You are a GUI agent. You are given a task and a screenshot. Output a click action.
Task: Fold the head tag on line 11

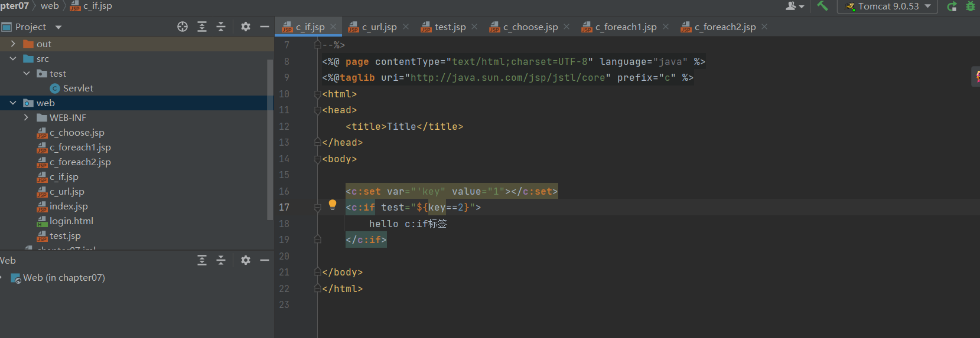(x=318, y=110)
